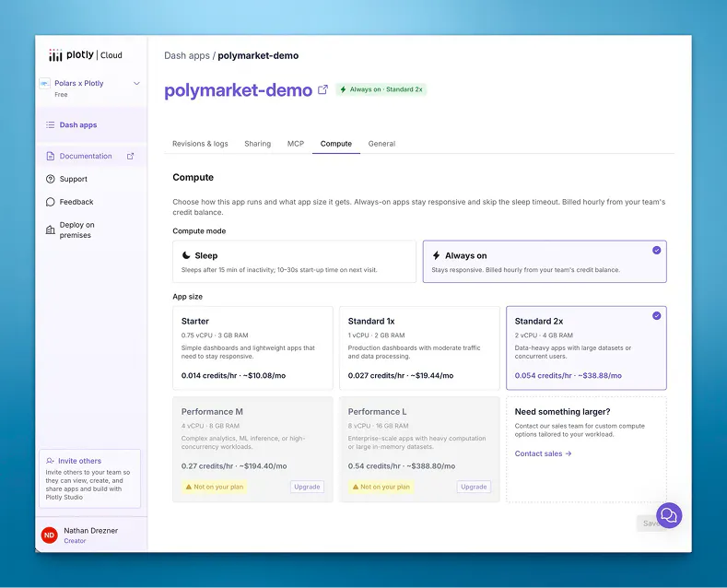Click the Polars x Plotly team icon
Viewport: 727px width, 588px height.
[x=45, y=83]
